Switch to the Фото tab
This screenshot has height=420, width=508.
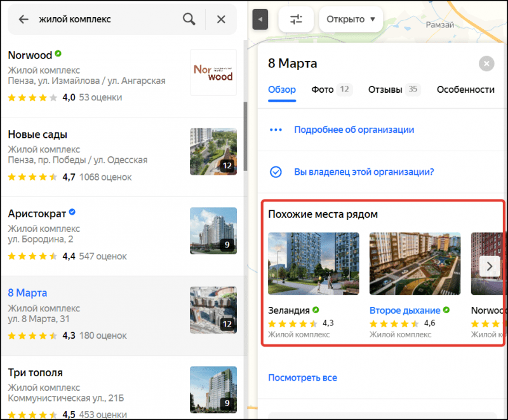[323, 90]
